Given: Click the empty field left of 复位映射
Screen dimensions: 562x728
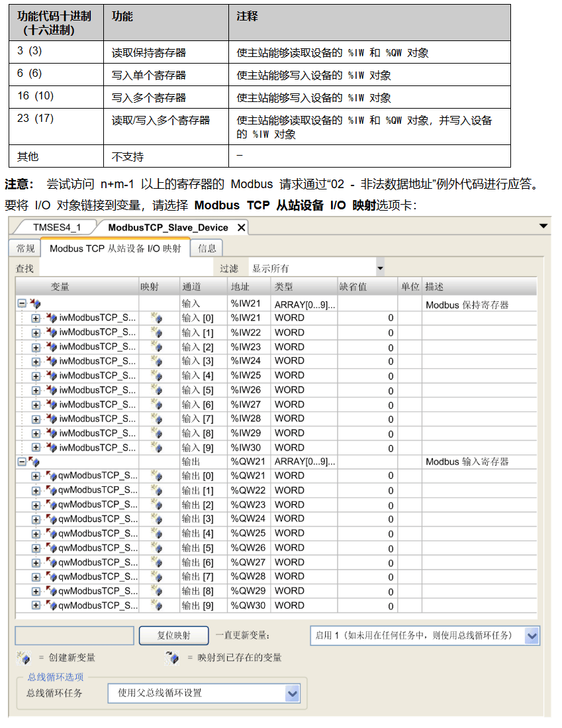Looking at the screenshot, I should click(74, 636).
